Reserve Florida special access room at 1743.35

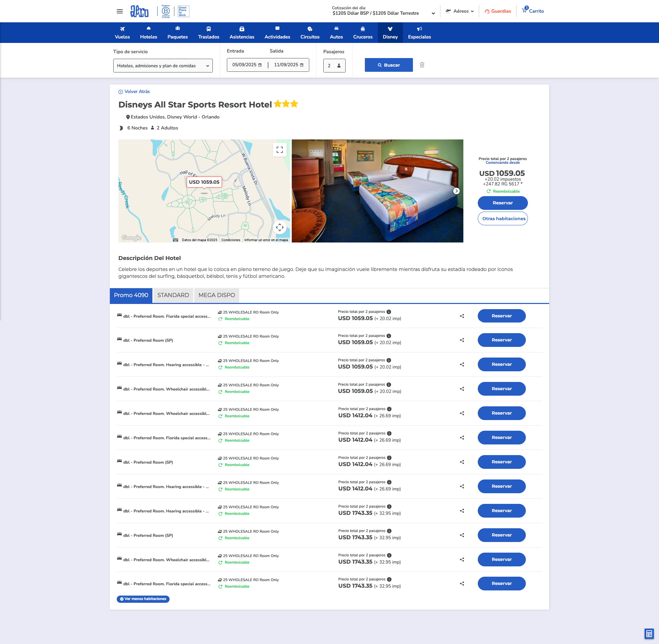(502, 584)
